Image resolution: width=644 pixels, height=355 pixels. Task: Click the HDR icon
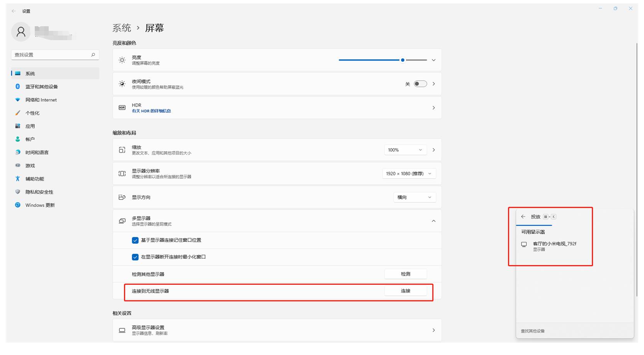pos(122,108)
